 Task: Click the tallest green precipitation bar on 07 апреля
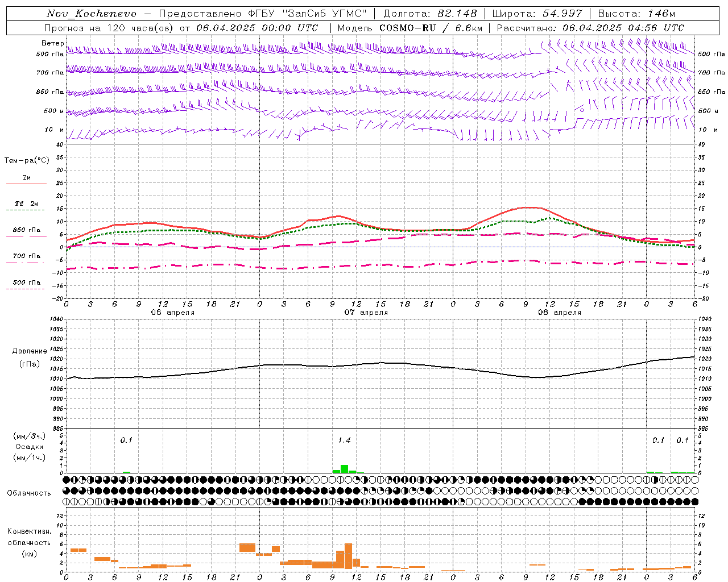345,469
